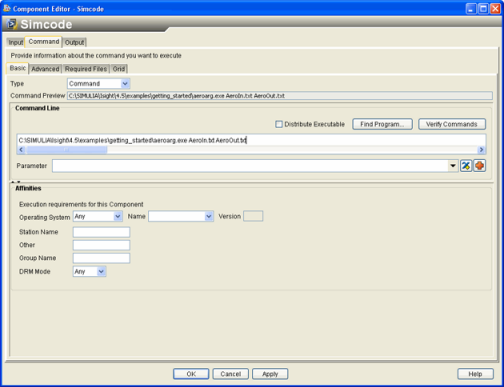
Task: Click the Find Program button
Action: (382, 124)
